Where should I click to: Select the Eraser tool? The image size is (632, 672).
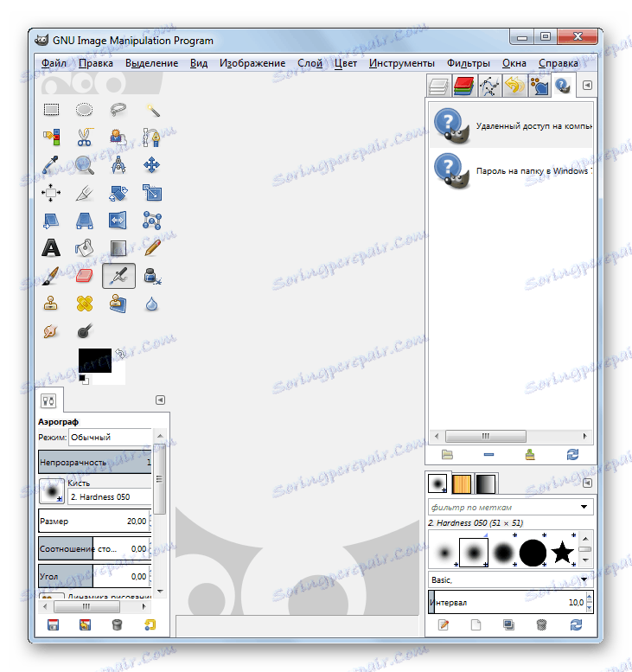(85, 276)
